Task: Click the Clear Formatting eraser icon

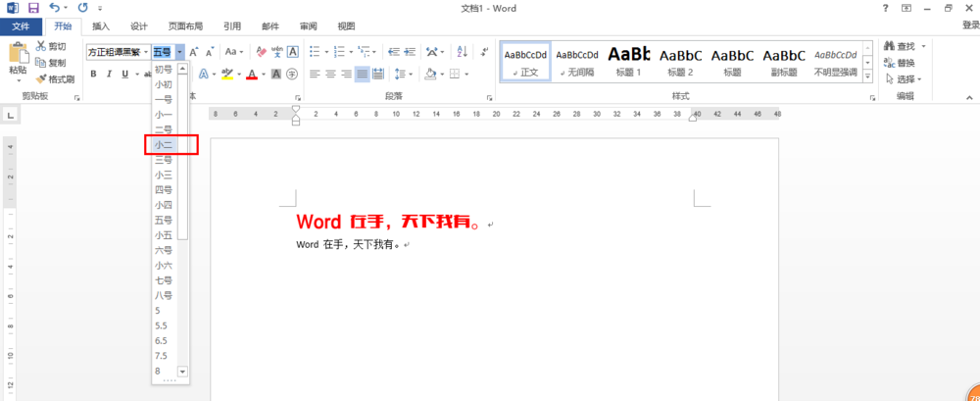Action: 260,52
